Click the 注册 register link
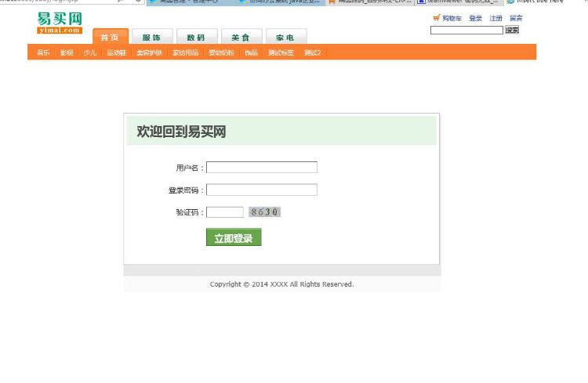The width and height of the screenshot is (588, 383). pyautogui.click(x=495, y=18)
